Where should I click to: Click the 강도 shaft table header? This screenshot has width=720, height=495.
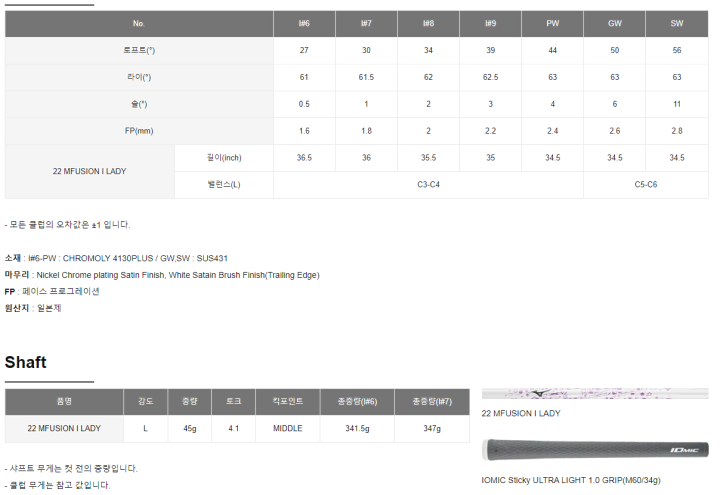pyautogui.click(x=146, y=402)
